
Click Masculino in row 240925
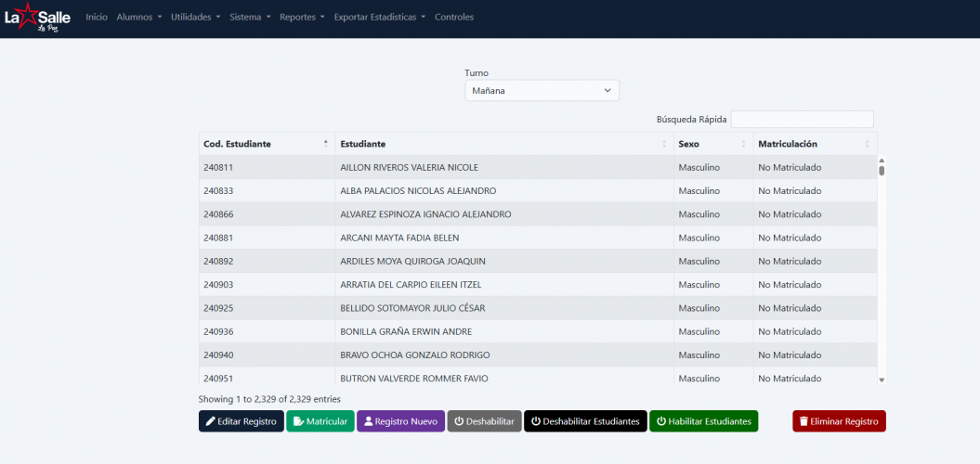[x=699, y=308]
